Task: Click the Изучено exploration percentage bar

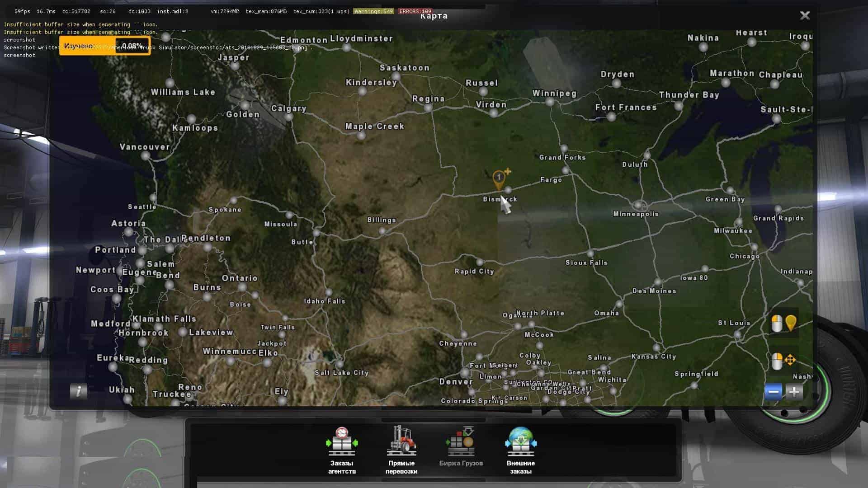Action: 105,46
